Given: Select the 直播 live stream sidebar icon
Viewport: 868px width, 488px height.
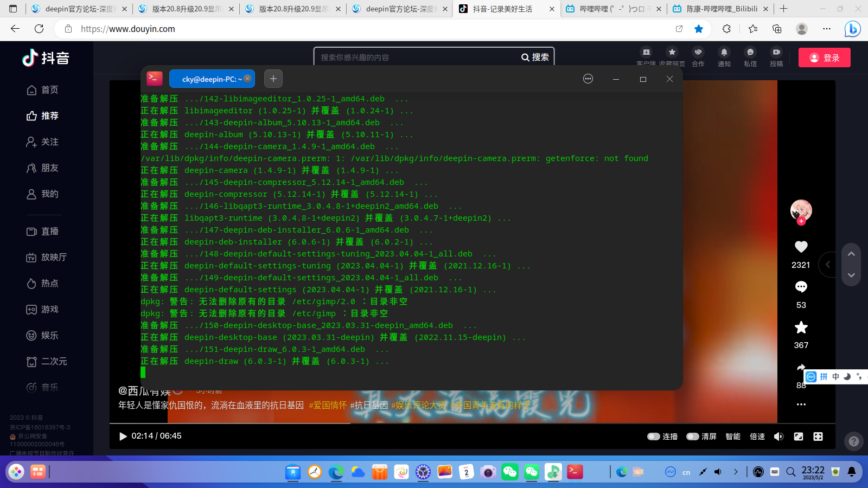Looking at the screenshot, I should (x=33, y=231).
